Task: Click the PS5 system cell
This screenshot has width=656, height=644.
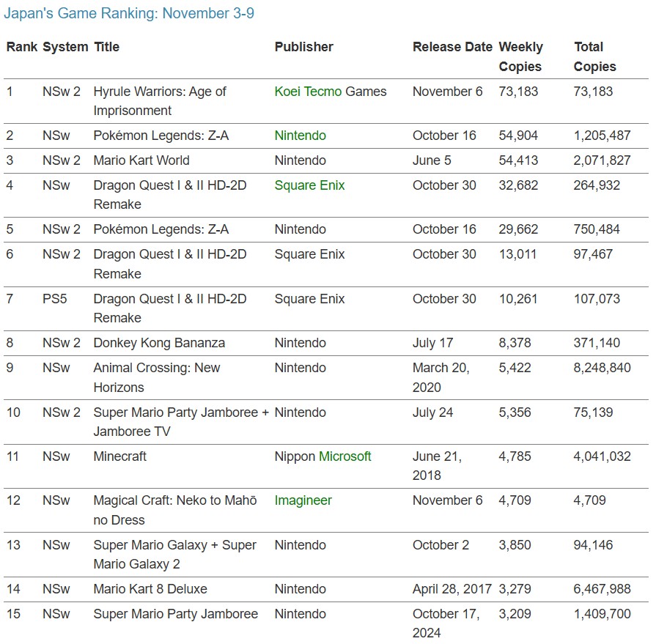Action: coord(54,299)
